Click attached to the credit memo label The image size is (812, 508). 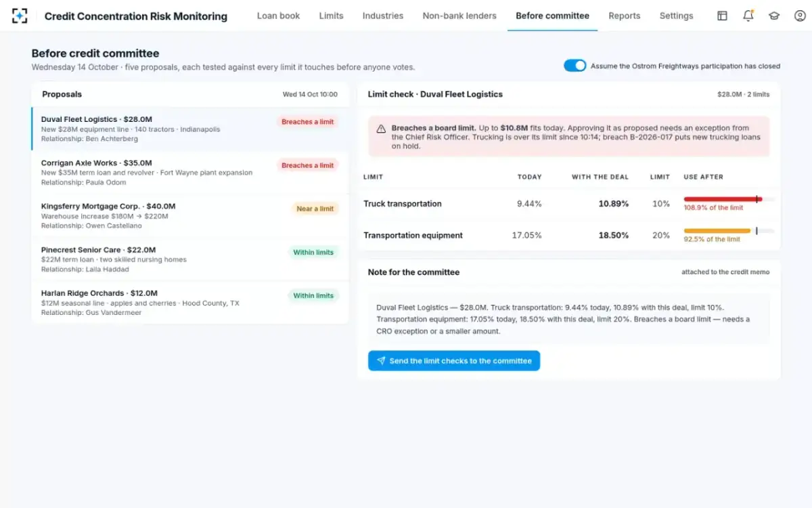pyautogui.click(x=725, y=272)
